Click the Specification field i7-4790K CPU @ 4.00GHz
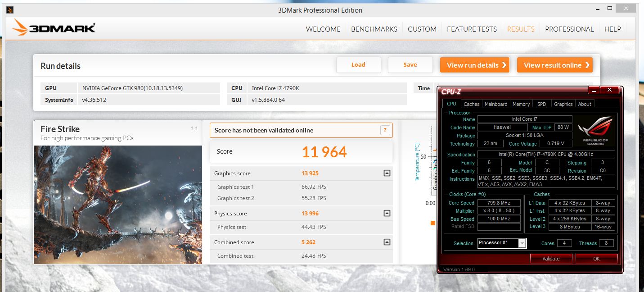Image resolution: width=644 pixels, height=292 pixels. 546,155
